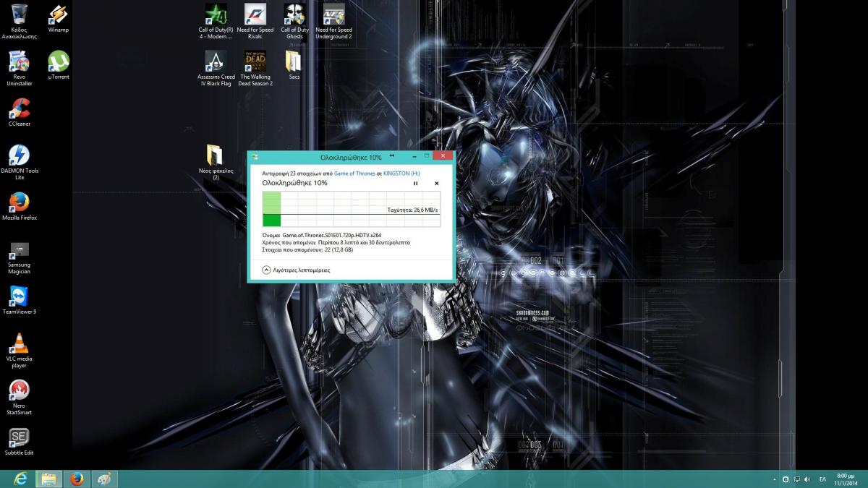Launch Mozilla Firefox from desktop
This screenshot has width=868, height=488.
coord(20,206)
